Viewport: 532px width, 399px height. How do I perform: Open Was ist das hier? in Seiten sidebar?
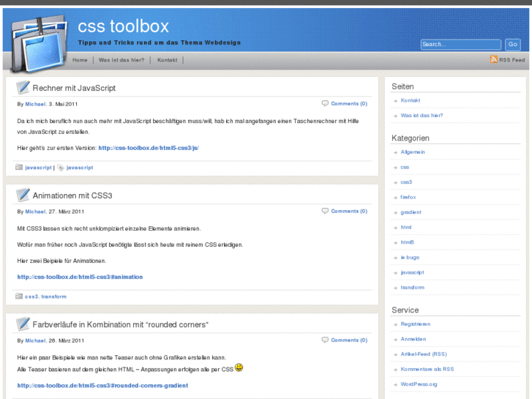click(x=422, y=116)
